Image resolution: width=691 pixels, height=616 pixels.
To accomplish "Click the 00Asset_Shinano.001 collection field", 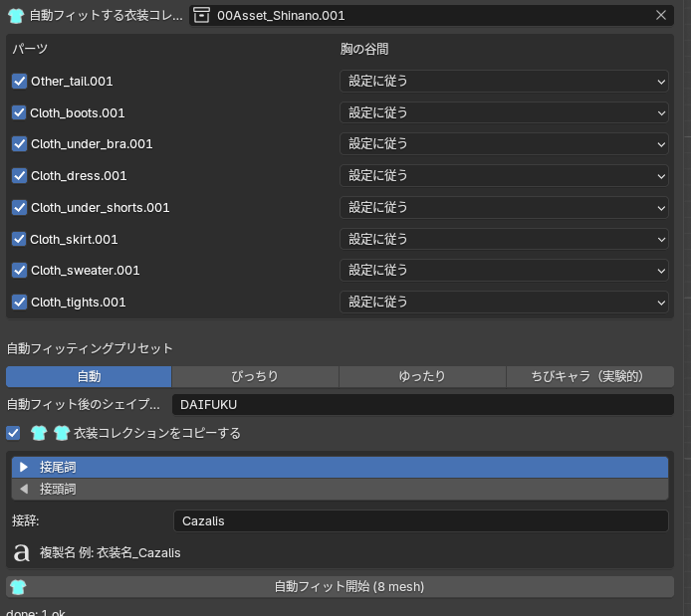I will click(x=431, y=15).
